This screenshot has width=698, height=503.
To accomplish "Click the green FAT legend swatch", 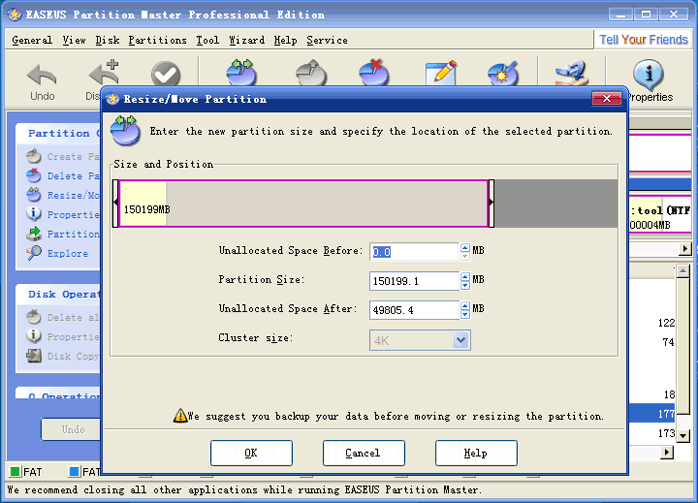I will click(15, 471).
